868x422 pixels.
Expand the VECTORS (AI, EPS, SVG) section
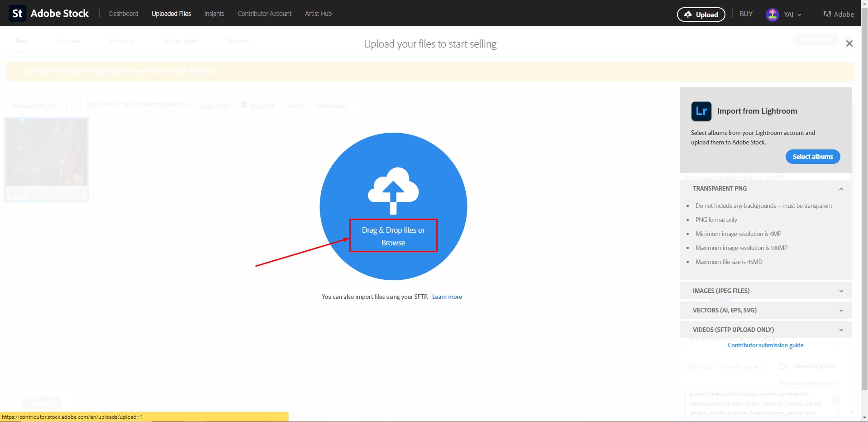tap(841, 311)
